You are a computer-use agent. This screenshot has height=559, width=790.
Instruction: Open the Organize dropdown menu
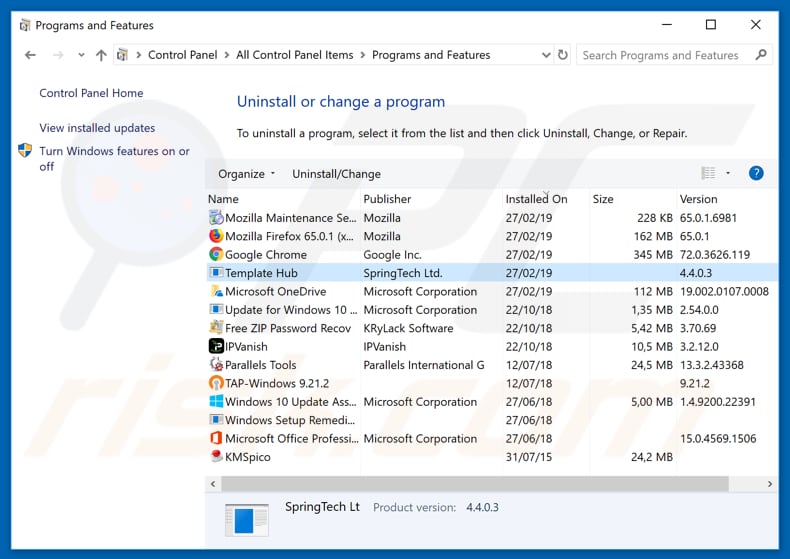(x=246, y=174)
